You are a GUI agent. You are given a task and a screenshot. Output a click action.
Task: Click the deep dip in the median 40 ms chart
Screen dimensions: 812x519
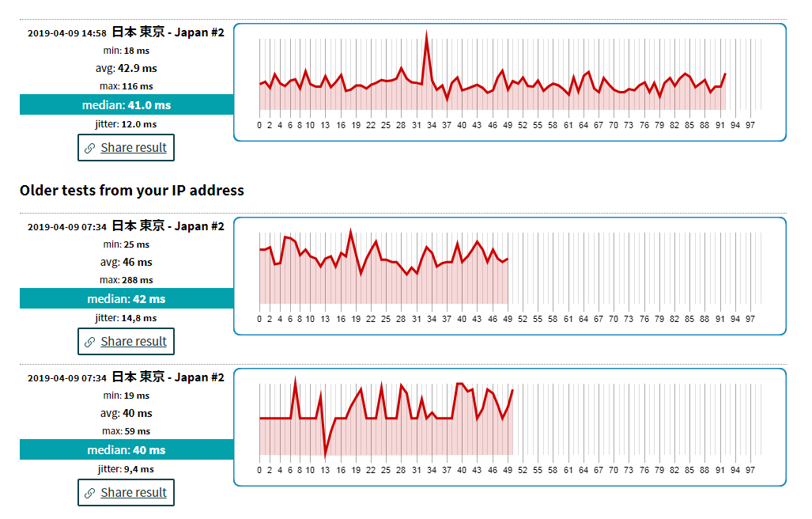tap(325, 455)
